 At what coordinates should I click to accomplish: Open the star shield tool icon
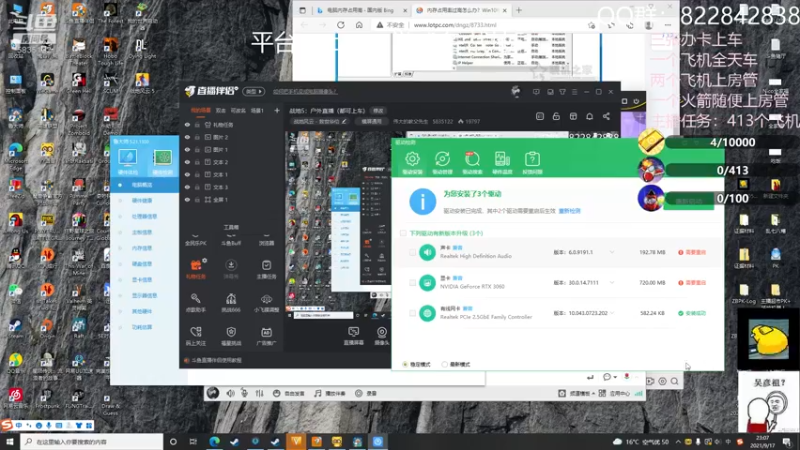point(231,332)
